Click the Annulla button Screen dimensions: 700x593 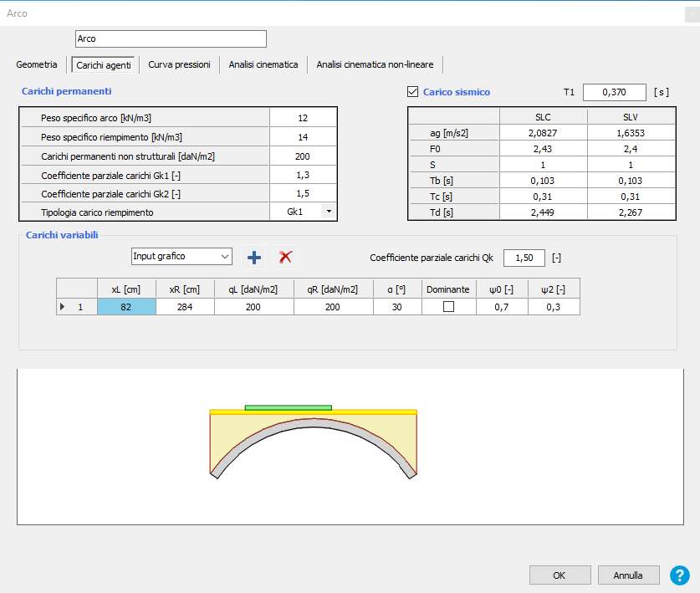(628, 575)
